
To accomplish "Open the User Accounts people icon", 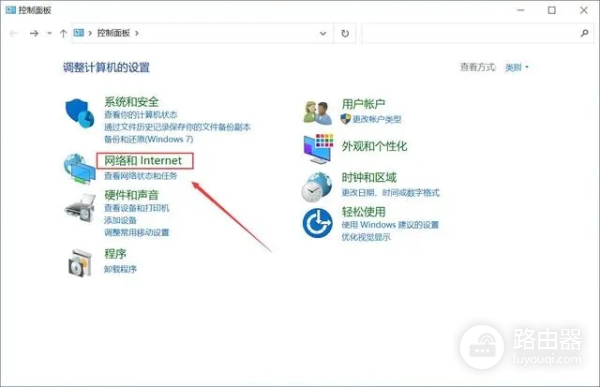I will pyautogui.click(x=317, y=113).
